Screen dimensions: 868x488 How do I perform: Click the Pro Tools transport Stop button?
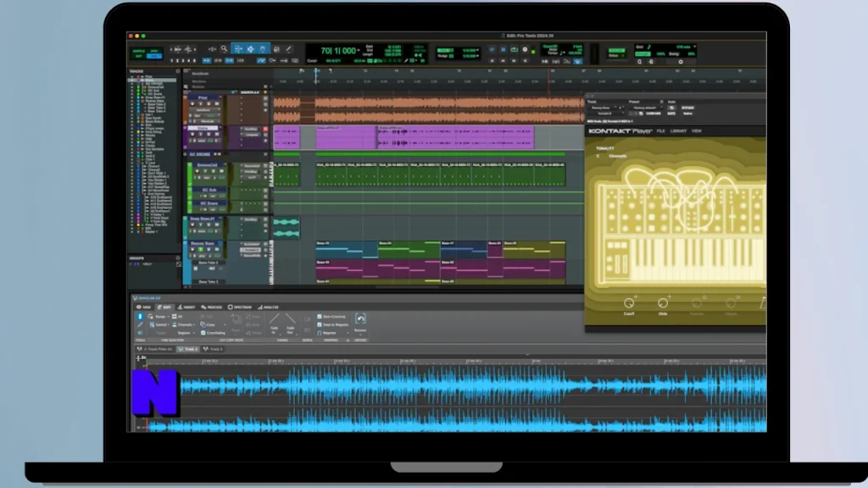click(504, 50)
